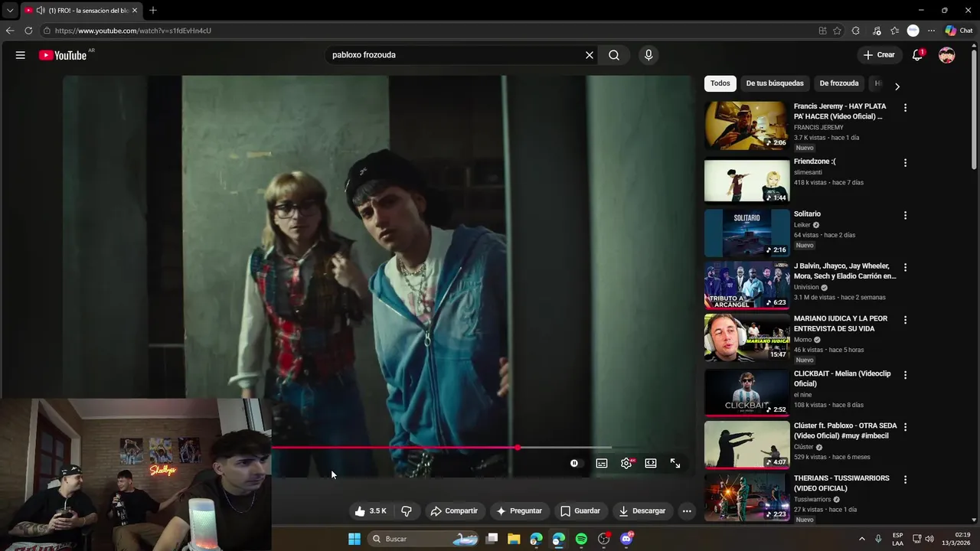Click the Compartir button
980x551 pixels.
click(x=453, y=510)
